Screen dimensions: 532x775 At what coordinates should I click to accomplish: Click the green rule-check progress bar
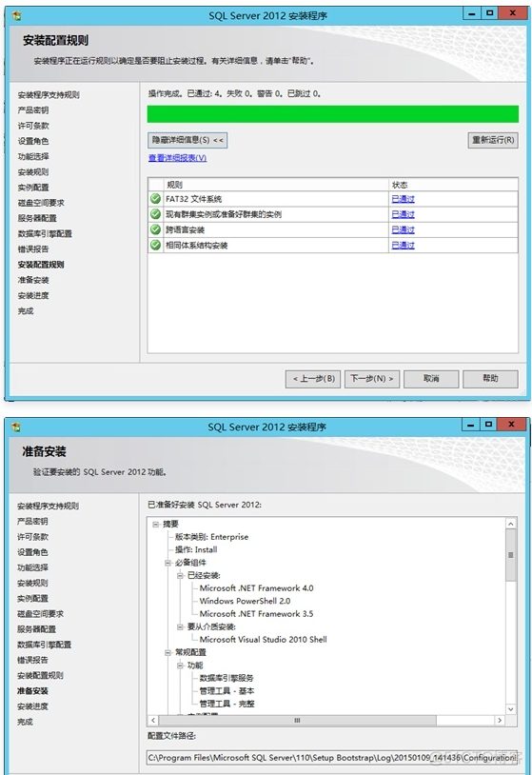pos(333,113)
